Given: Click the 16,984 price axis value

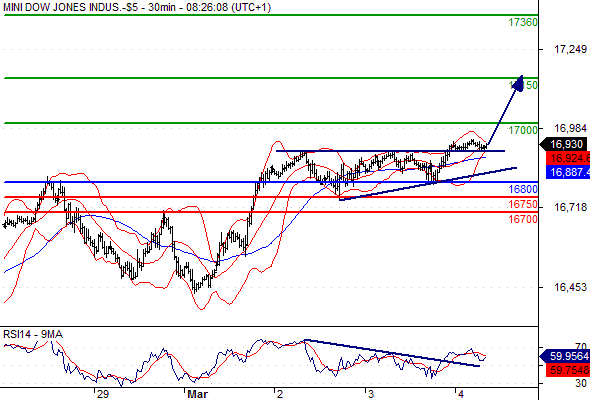Looking at the screenshot, I should click(570, 129).
